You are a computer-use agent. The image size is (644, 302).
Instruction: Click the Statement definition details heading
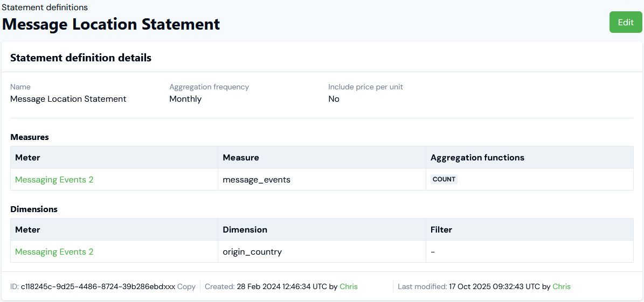click(81, 58)
